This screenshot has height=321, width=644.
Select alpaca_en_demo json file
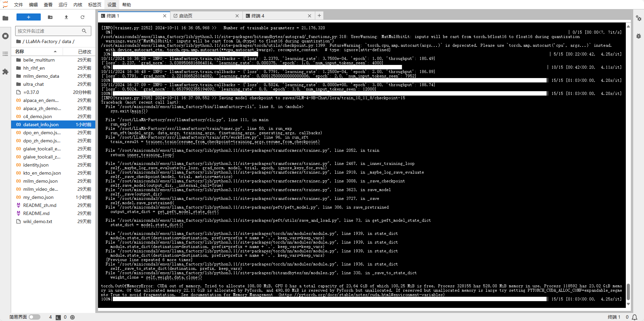(x=53, y=100)
